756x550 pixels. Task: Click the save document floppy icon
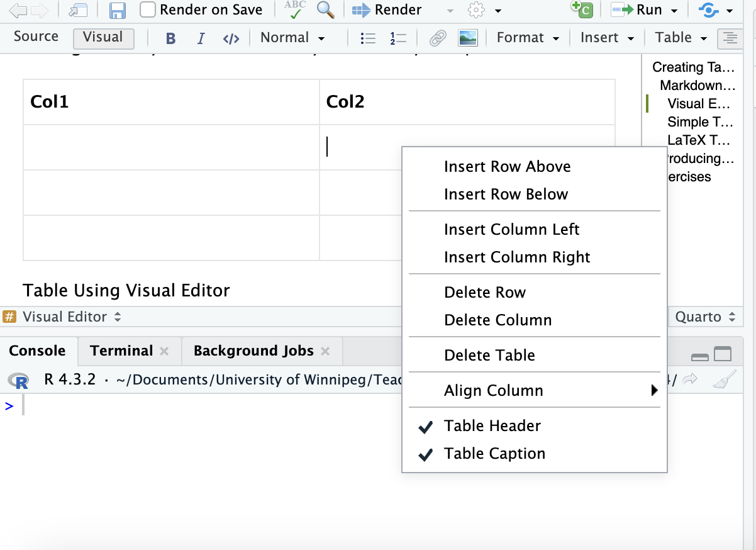pyautogui.click(x=117, y=10)
